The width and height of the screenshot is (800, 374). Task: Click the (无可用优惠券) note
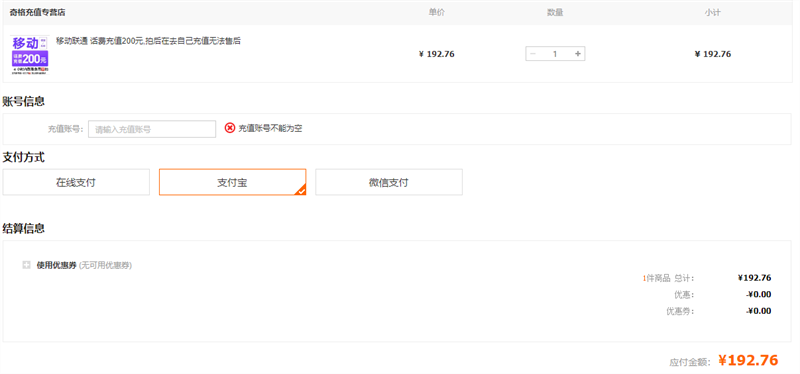click(105, 265)
